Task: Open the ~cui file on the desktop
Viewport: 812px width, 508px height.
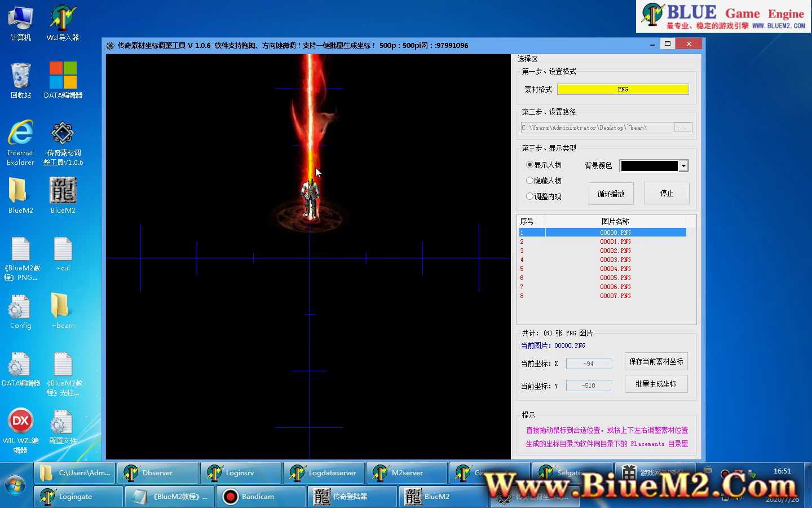Action: [x=63, y=254]
